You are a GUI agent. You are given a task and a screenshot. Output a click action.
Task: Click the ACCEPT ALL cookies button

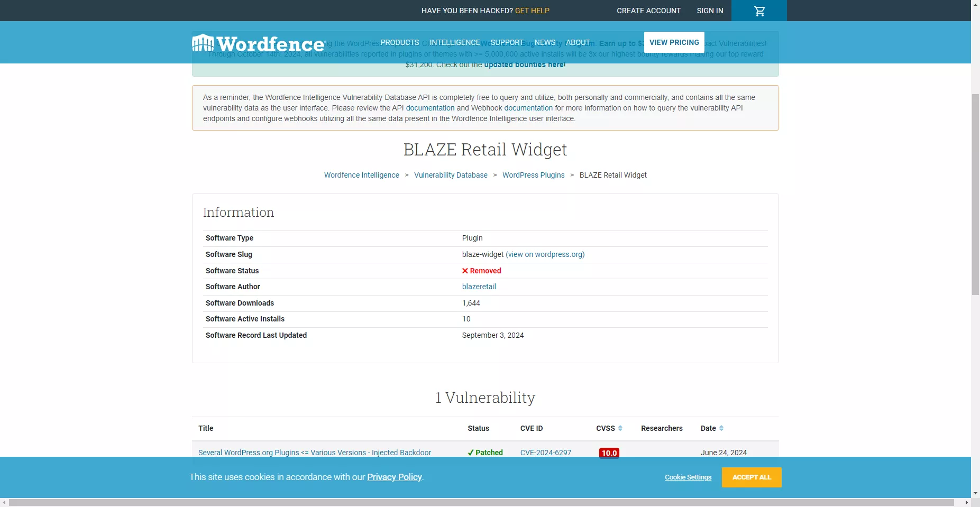tap(752, 477)
